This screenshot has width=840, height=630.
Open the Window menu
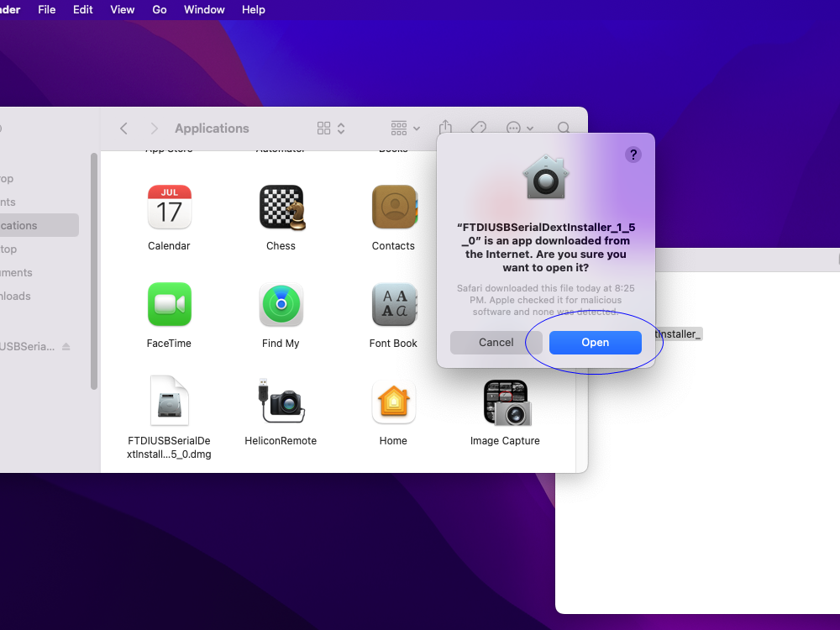(x=204, y=9)
